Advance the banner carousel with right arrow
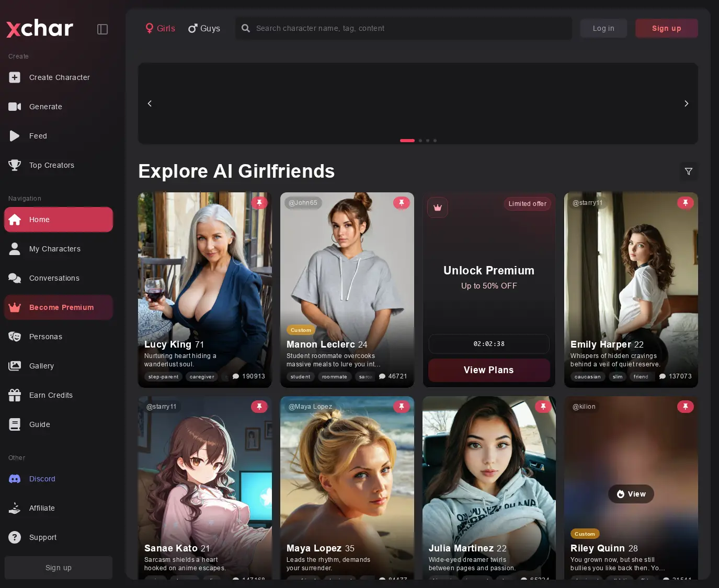719x588 pixels. click(x=686, y=103)
